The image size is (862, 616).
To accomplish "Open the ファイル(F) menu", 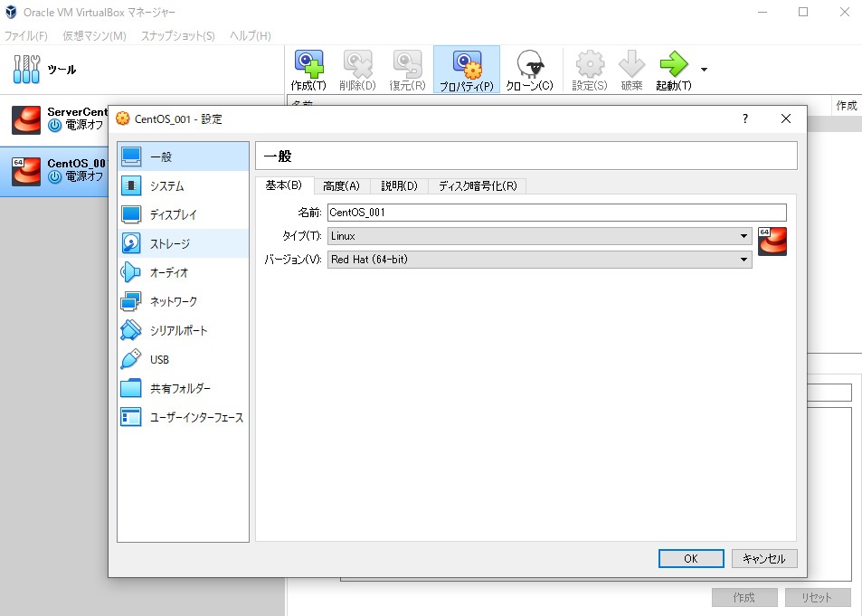I will [26, 36].
